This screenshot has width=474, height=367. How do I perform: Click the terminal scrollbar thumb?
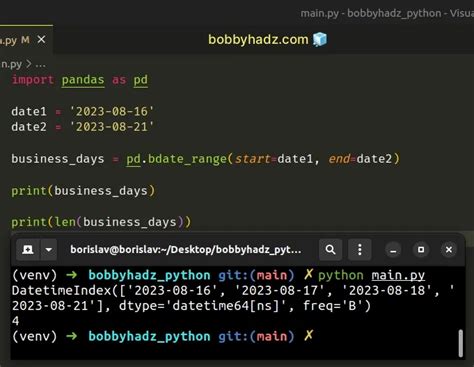461,343
